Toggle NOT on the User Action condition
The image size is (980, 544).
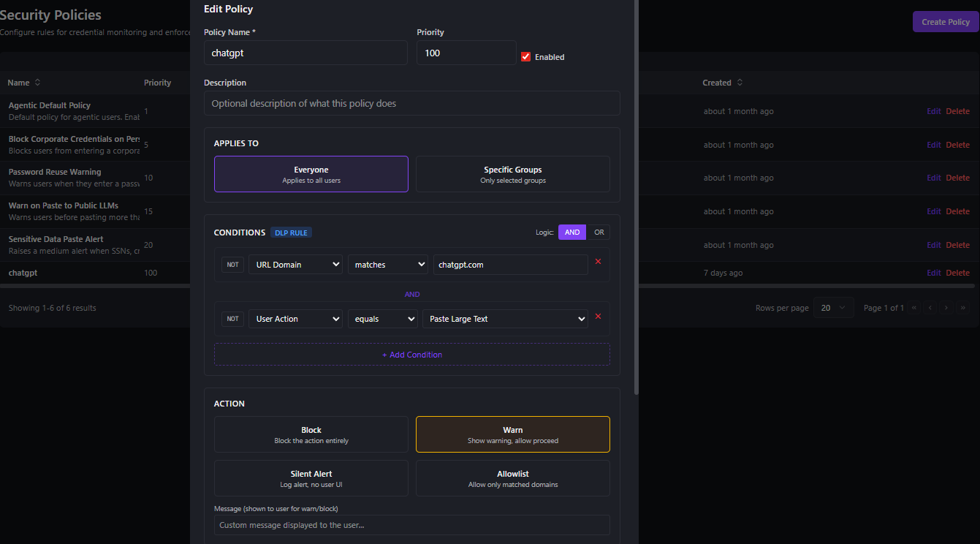tap(232, 319)
